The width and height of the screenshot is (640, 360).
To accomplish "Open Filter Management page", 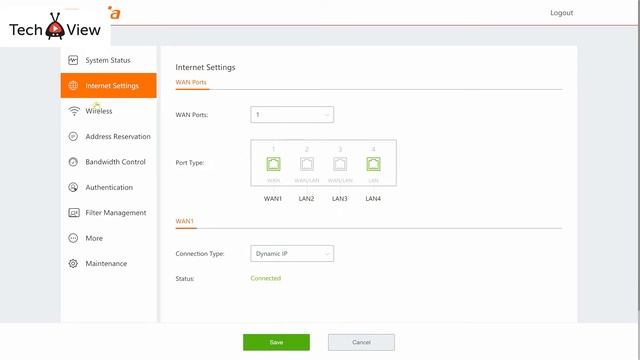I will click(109, 213).
